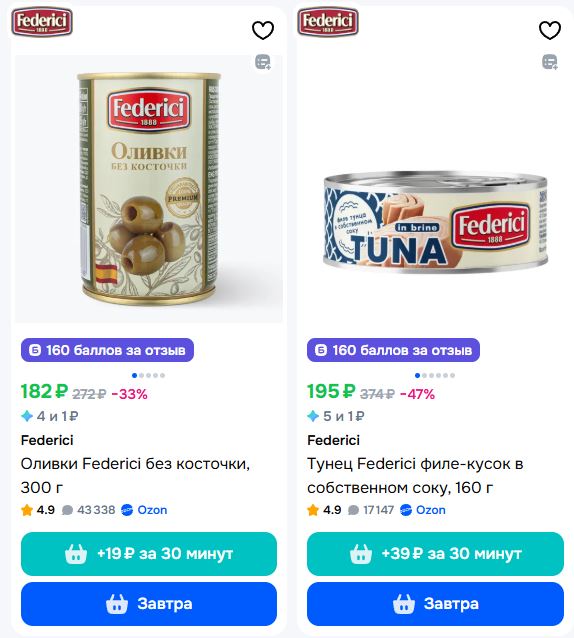
Task: Click 160 баллов за отзыв badge on tuna
Action: [x=393, y=350]
